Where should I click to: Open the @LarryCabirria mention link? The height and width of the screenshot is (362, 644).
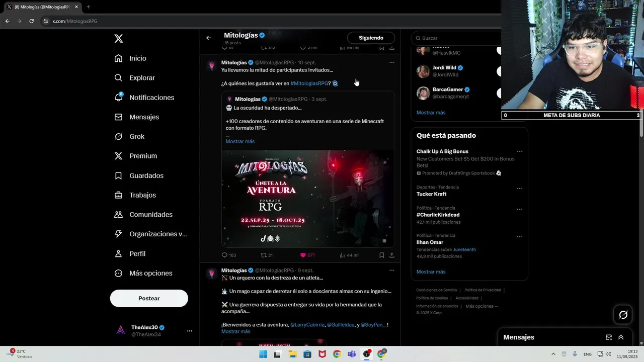(307, 325)
